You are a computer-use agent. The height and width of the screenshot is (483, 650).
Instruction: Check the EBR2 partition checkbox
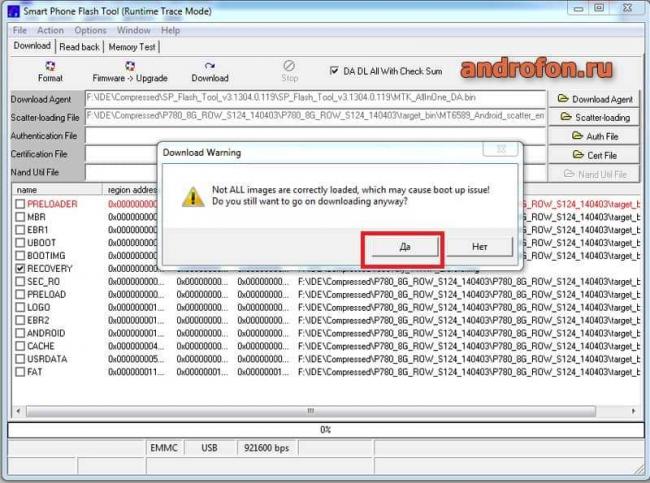pos(20,320)
